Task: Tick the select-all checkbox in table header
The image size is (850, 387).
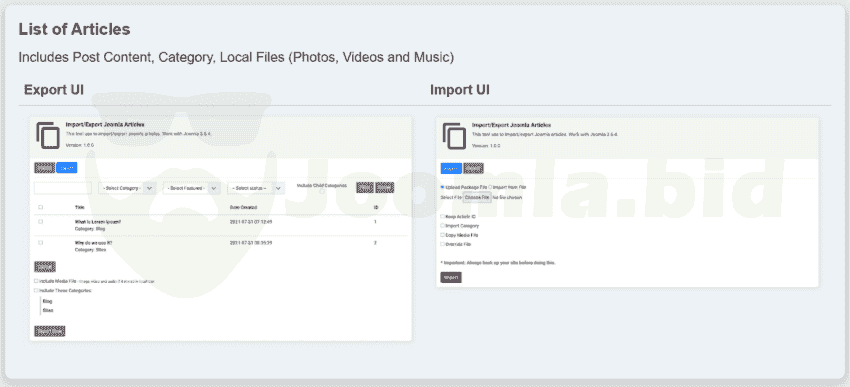Action: [41, 207]
